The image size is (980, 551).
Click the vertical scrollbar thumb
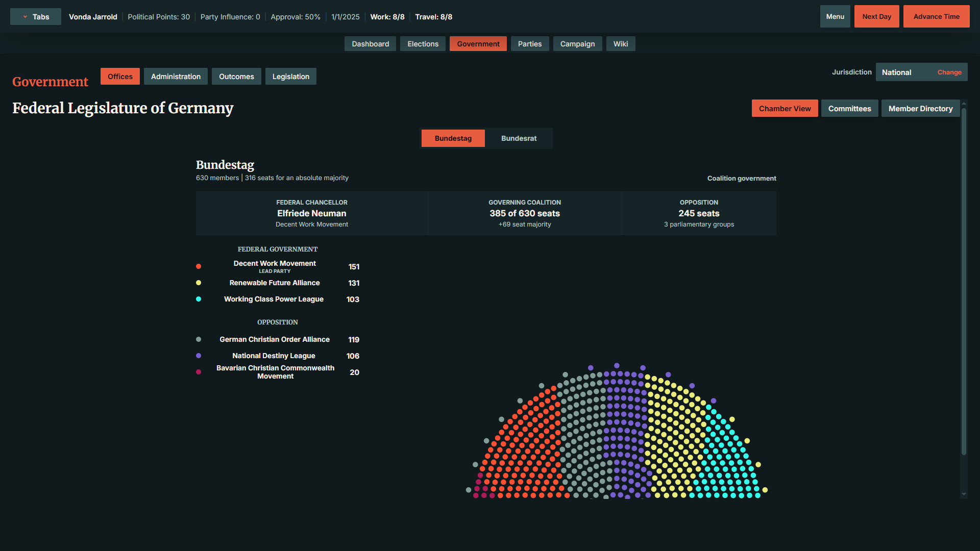click(964, 281)
